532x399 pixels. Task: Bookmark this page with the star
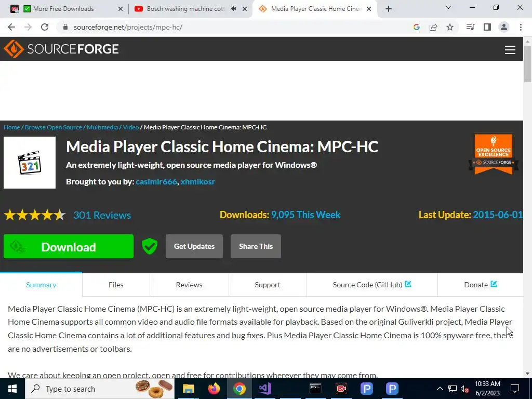pos(450,27)
